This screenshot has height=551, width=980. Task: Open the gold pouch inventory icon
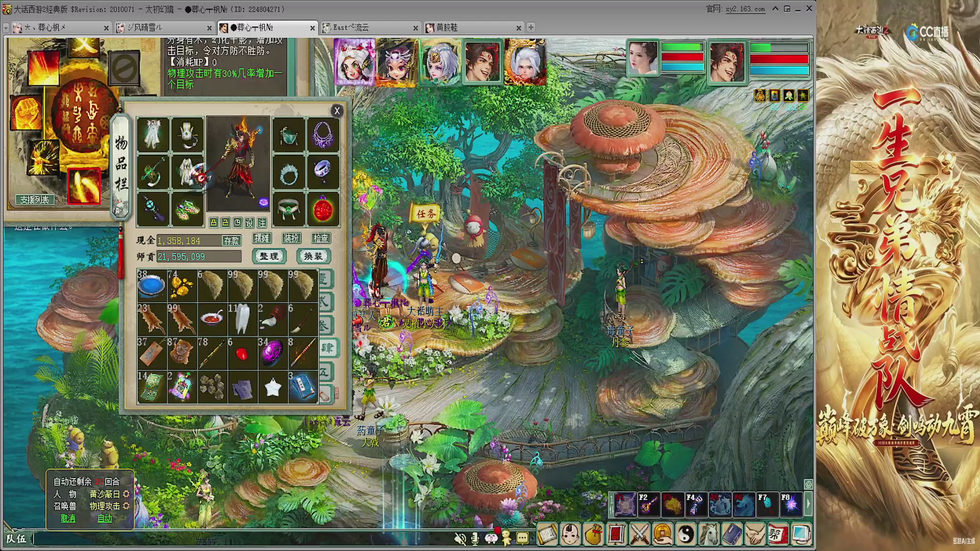coord(594,535)
